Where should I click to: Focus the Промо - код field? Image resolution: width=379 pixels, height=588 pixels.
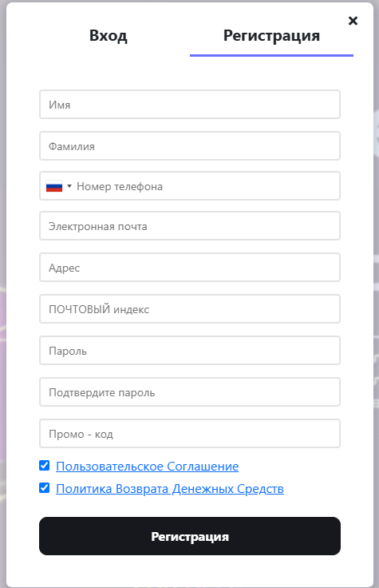coord(190,434)
